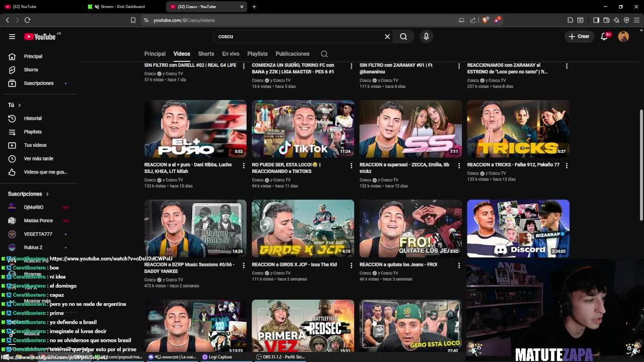Open the YouTube hamburger guide menu
644x362 pixels.
12,36
